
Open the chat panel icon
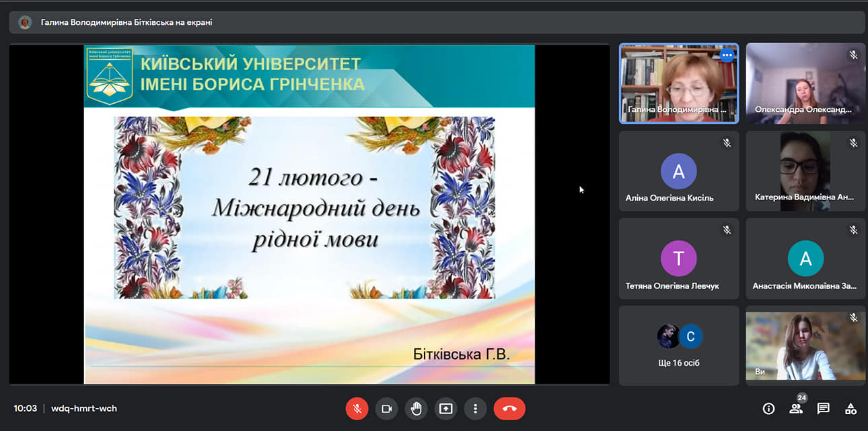click(x=823, y=409)
